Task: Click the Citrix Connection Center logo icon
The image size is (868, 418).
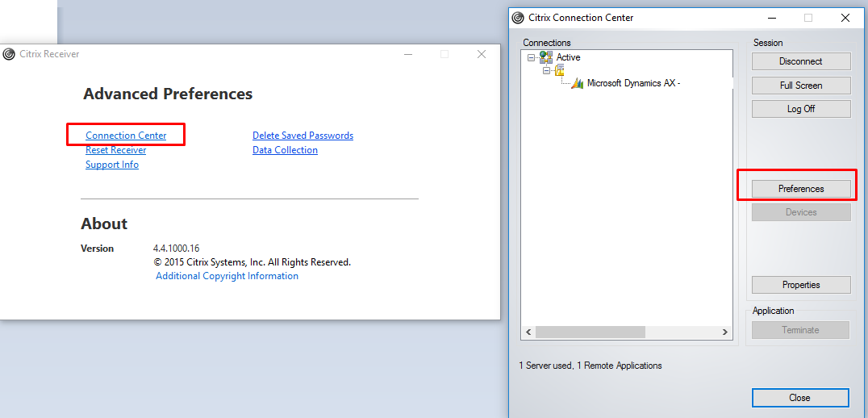Action: 518,18
